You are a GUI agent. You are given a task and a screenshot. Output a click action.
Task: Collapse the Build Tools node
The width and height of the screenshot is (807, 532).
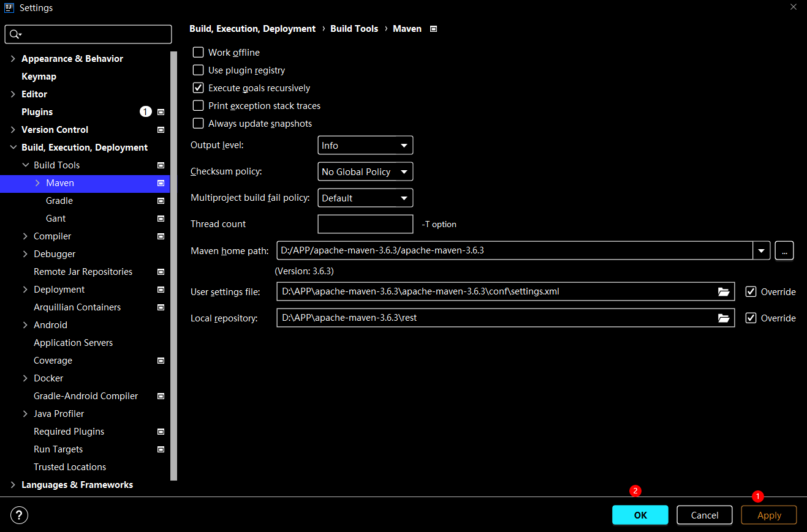tap(25, 165)
